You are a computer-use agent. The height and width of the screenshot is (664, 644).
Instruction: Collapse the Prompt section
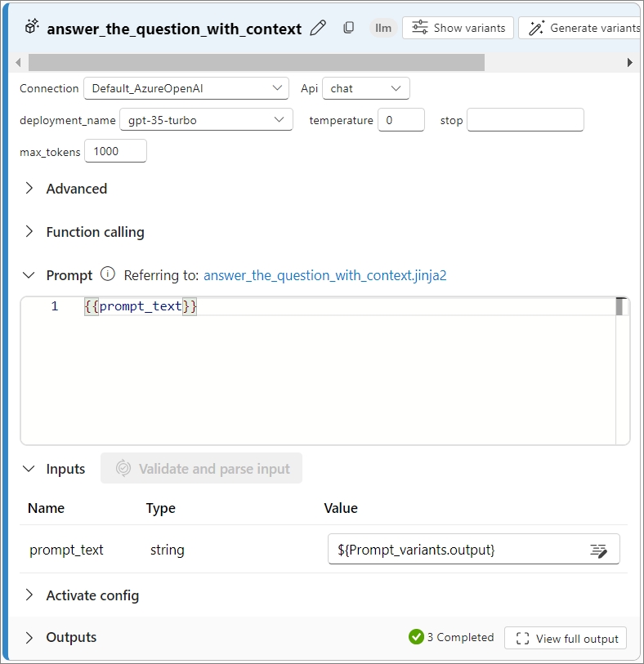pos(29,275)
